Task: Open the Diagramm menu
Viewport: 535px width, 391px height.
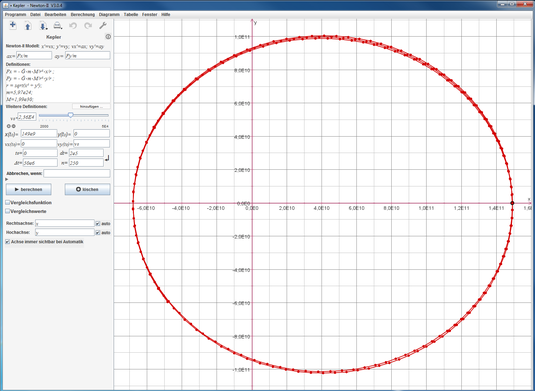Action: [x=109, y=15]
